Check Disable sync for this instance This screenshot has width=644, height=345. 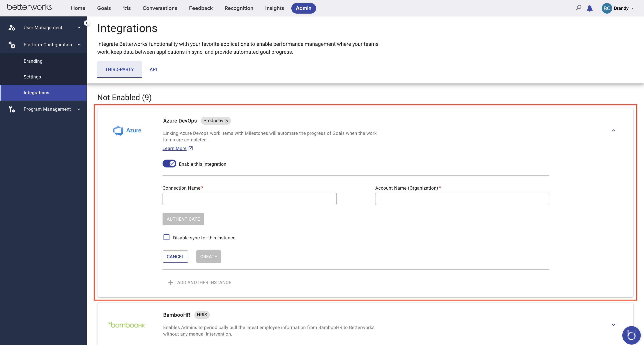[x=166, y=237]
